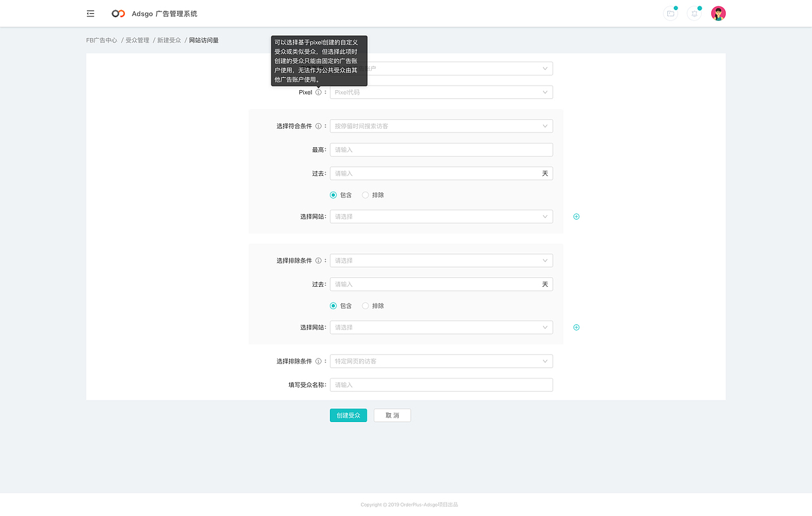Select 排除 radio in 选择符合条件 section
The width and height of the screenshot is (812, 516).
pos(365,195)
